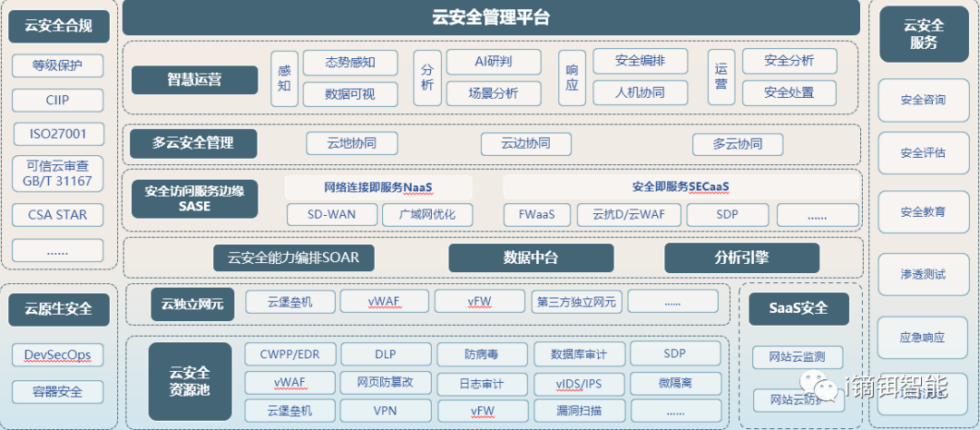980x430 pixels.
Task: Select the FWaaS service box
Action: click(537, 215)
